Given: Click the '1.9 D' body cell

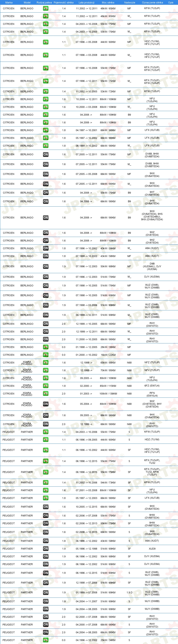Looking at the screenshot, I should [x=129, y=592].
